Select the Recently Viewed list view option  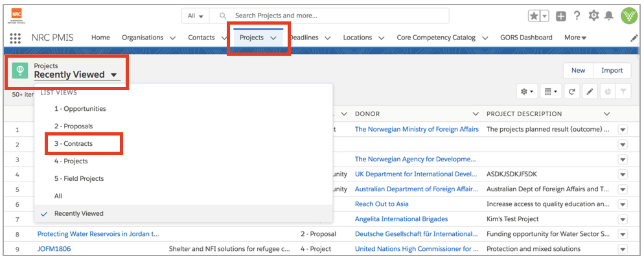click(x=79, y=213)
